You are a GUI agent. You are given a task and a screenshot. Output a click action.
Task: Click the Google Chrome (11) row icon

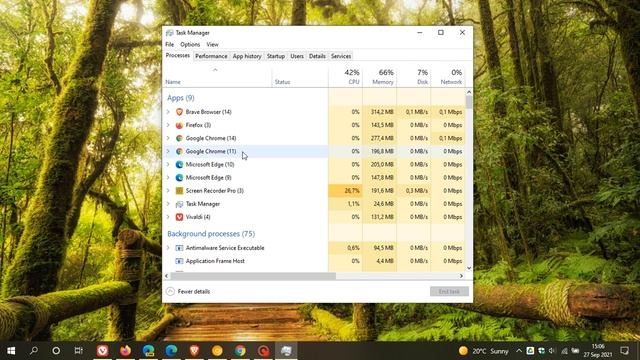click(179, 151)
